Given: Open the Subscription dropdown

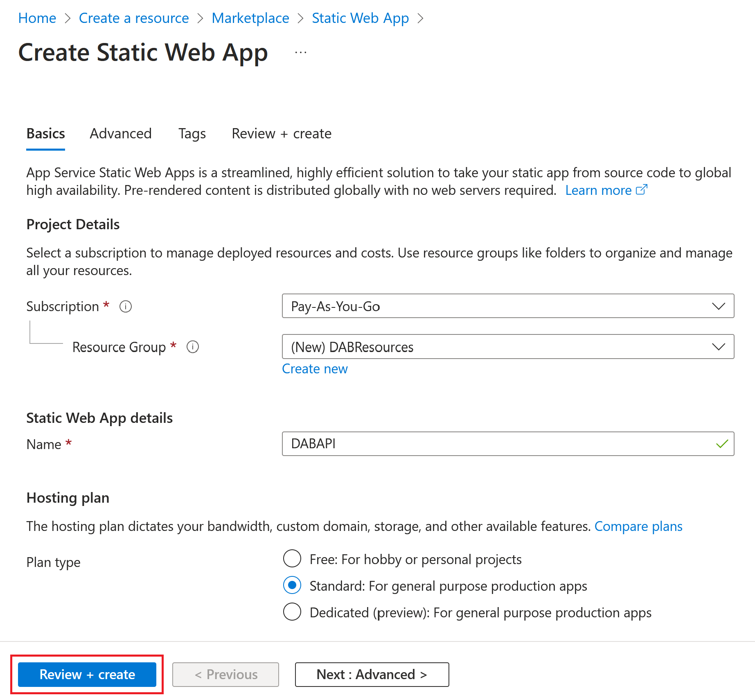Looking at the screenshot, I should [x=507, y=306].
